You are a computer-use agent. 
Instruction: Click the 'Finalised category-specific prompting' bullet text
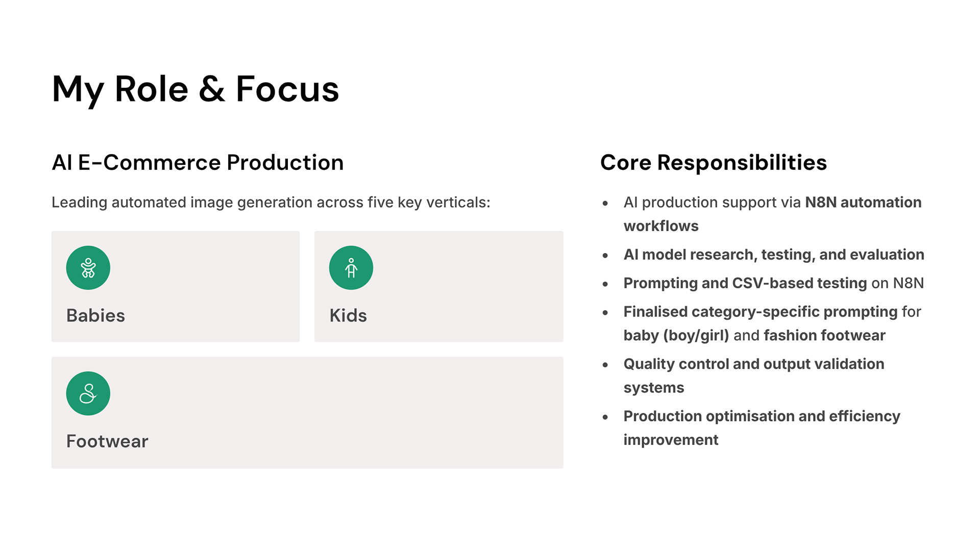click(772, 323)
